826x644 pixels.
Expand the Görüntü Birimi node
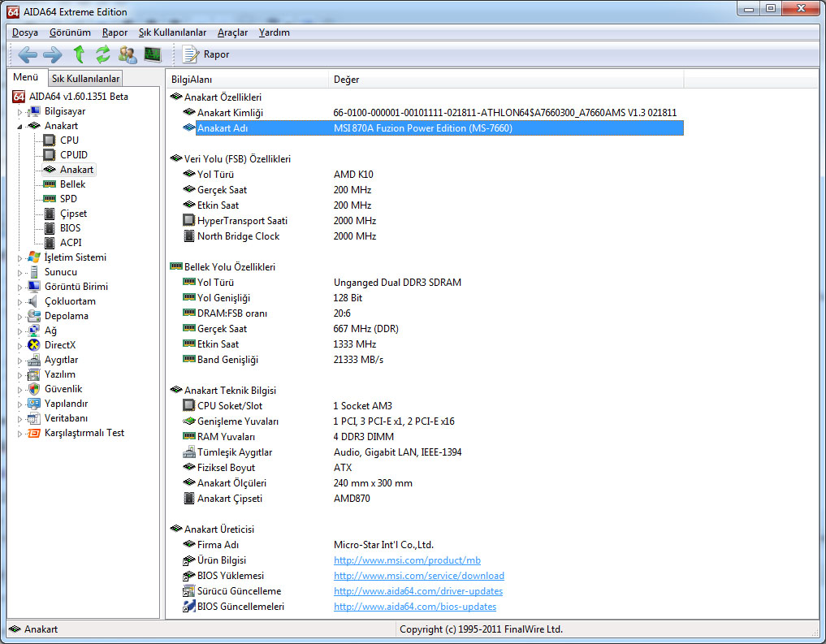pos(19,287)
